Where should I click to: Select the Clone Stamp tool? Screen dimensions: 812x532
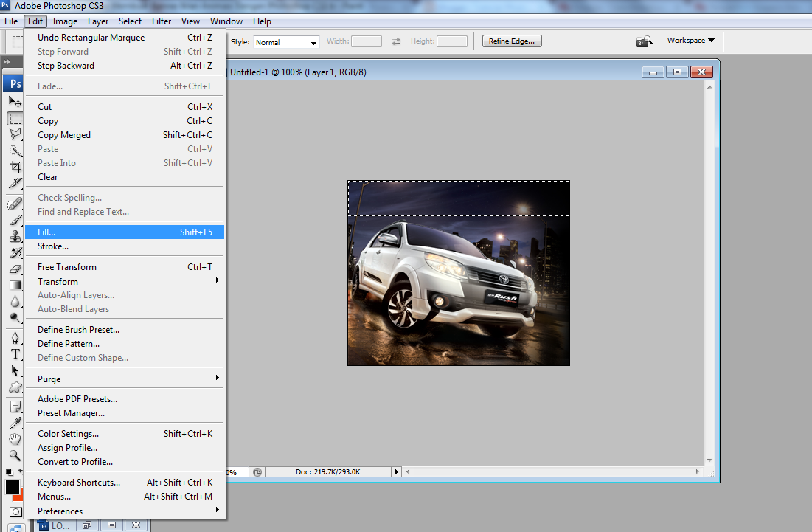coord(15,236)
